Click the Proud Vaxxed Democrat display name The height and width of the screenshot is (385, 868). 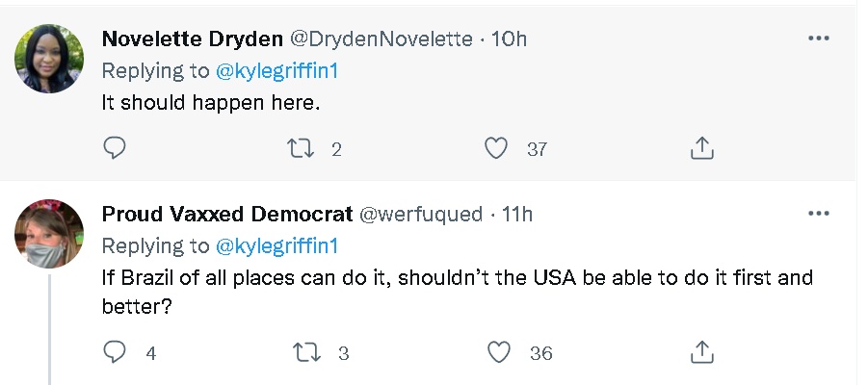point(226,214)
